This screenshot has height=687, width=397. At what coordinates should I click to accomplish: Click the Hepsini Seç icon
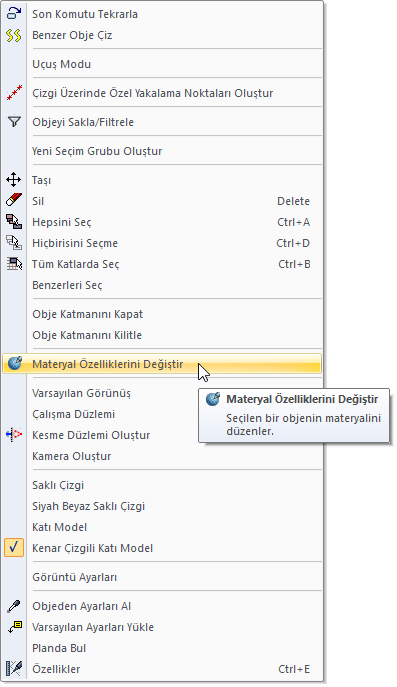14,222
